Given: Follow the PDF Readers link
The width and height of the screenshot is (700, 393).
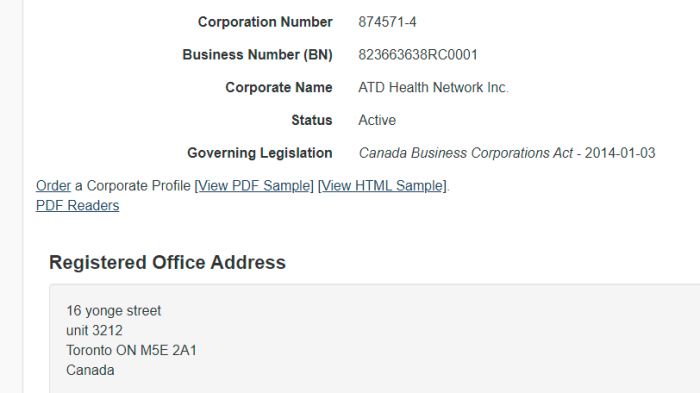Looking at the screenshot, I should (x=77, y=205).
